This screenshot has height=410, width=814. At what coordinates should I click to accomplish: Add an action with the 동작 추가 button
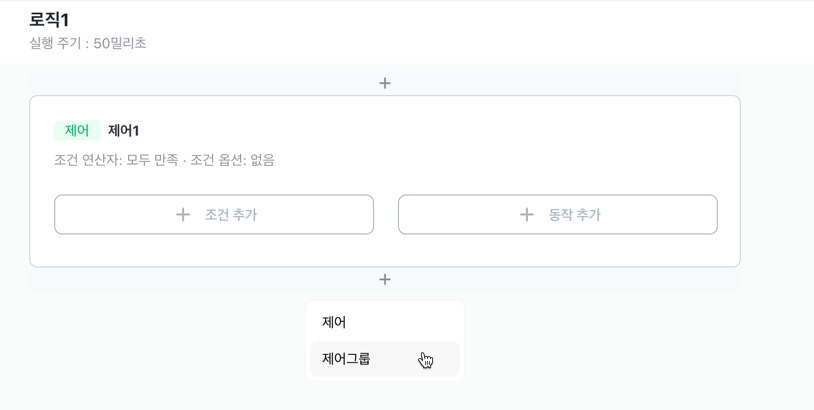pyautogui.click(x=558, y=214)
